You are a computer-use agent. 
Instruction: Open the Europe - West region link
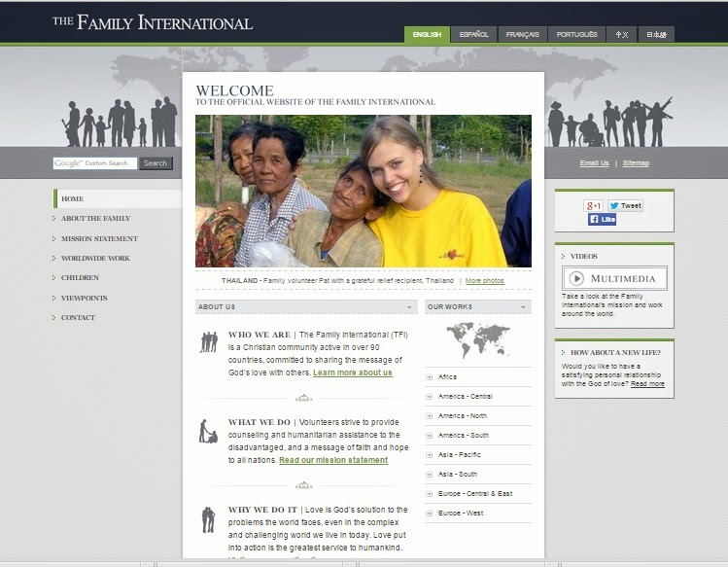pyautogui.click(x=461, y=514)
